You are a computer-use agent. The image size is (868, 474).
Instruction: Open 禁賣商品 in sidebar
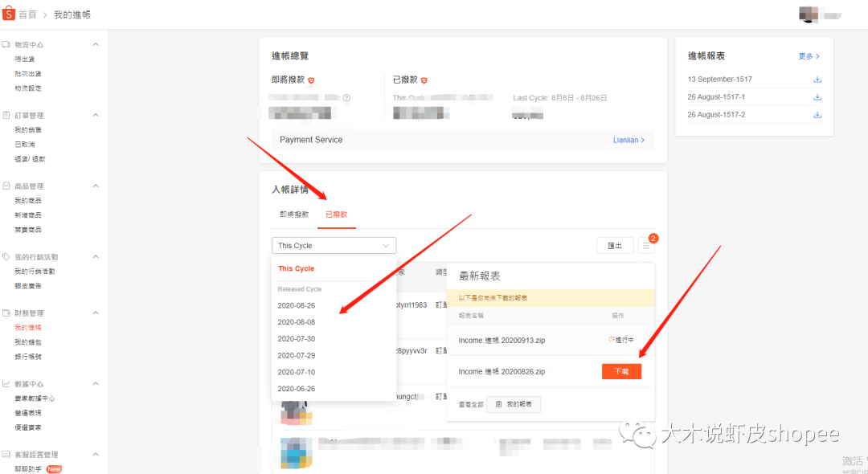pyautogui.click(x=28, y=230)
